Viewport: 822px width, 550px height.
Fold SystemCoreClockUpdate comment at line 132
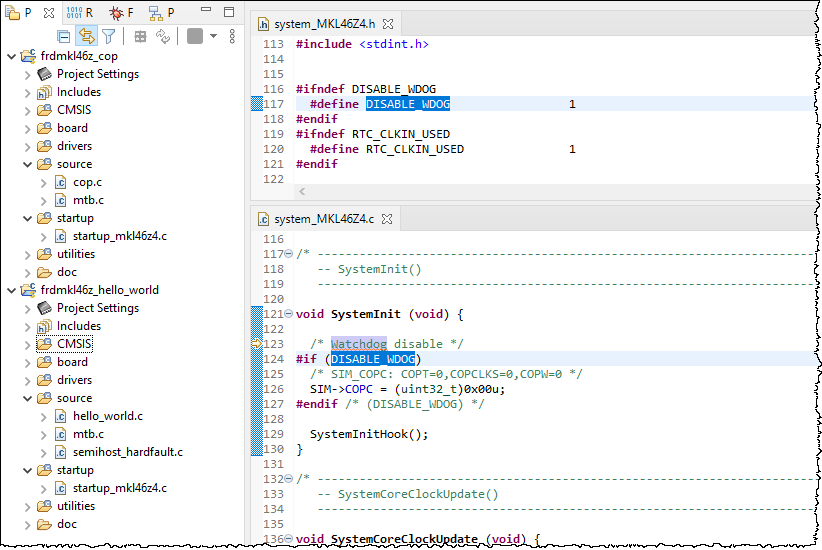[x=288, y=479]
